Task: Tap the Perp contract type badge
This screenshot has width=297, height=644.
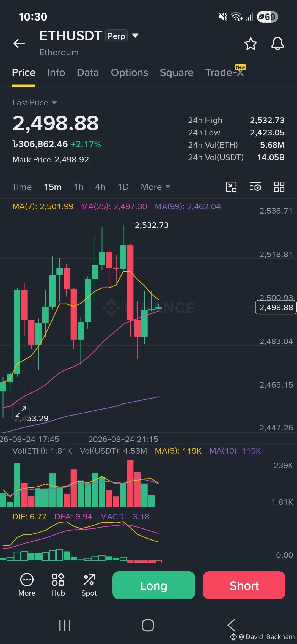Action: coord(116,36)
